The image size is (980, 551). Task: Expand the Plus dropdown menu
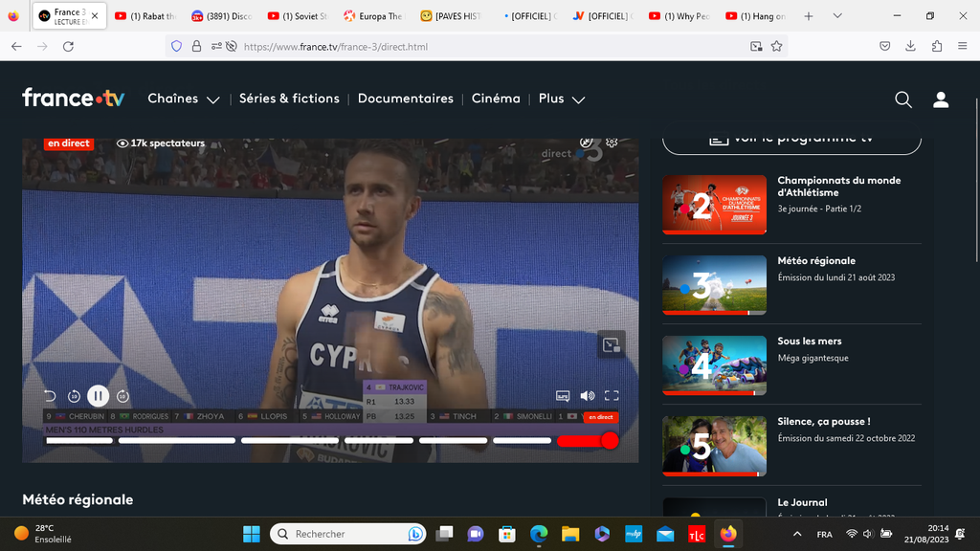(x=562, y=99)
